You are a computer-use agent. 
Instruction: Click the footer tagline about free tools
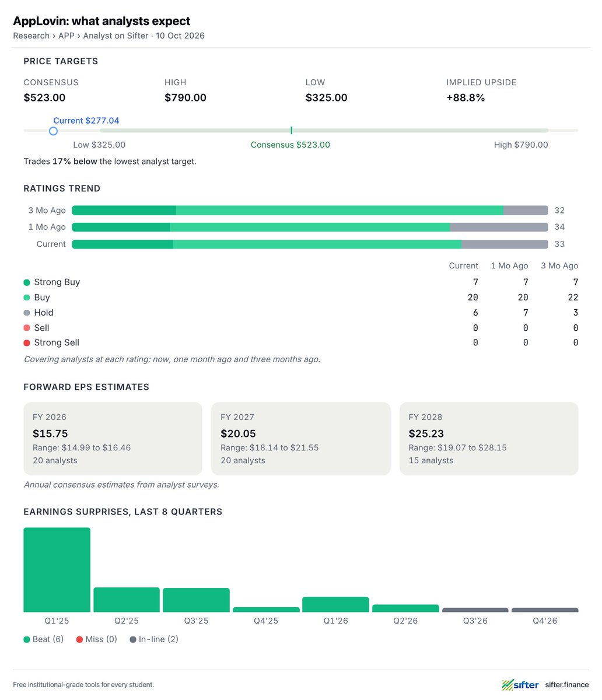point(83,684)
